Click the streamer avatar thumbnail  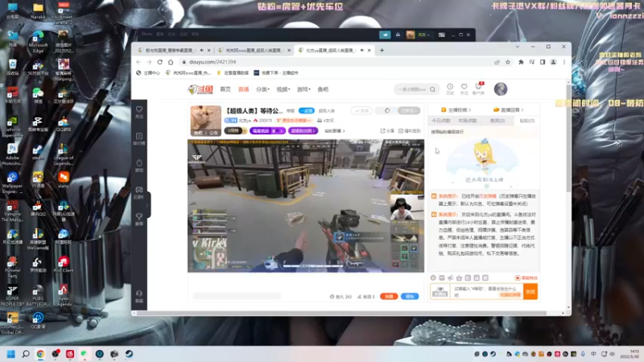(206, 120)
